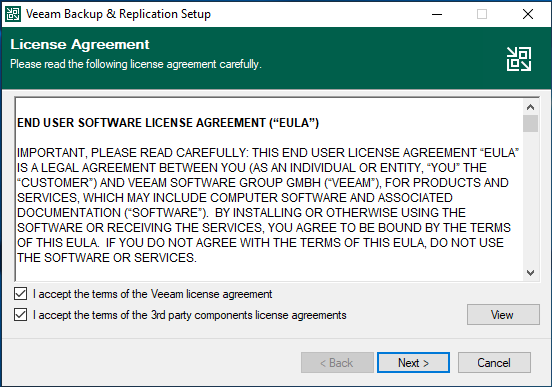
Task: Click the Veeam icon in the title bar
Action: pyautogui.click(x=13, y=14)
